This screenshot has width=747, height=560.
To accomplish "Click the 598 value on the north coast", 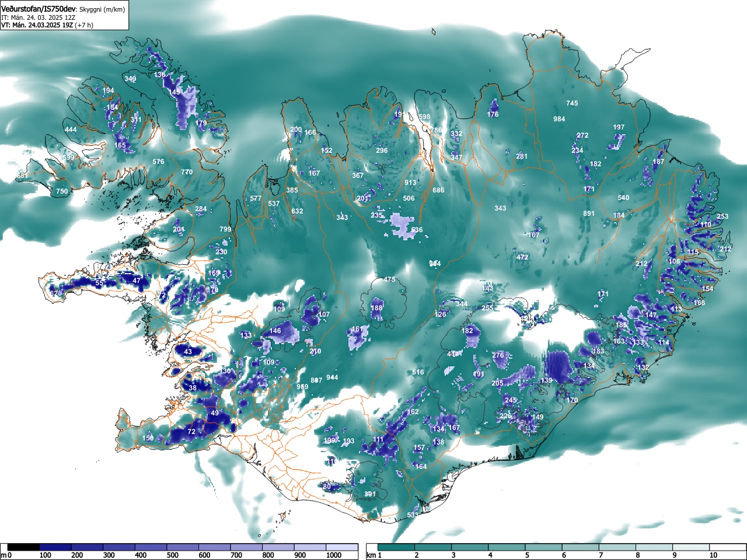I will pos(424,117).
